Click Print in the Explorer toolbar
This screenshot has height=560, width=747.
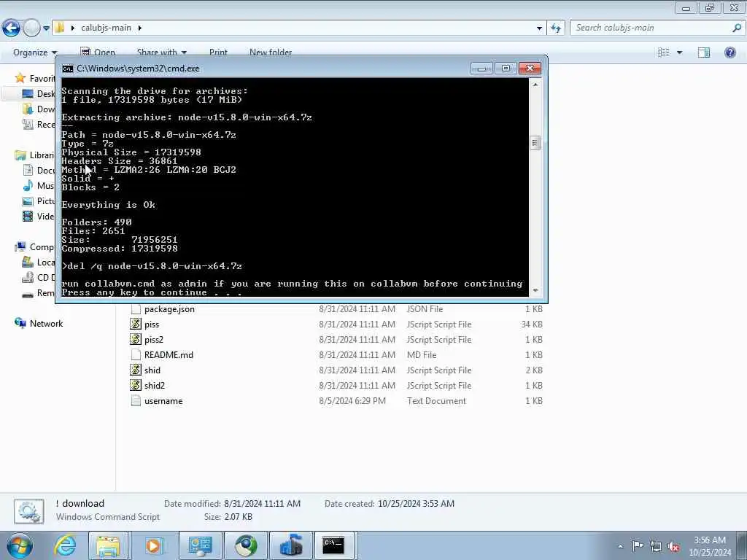coord(218,52)
